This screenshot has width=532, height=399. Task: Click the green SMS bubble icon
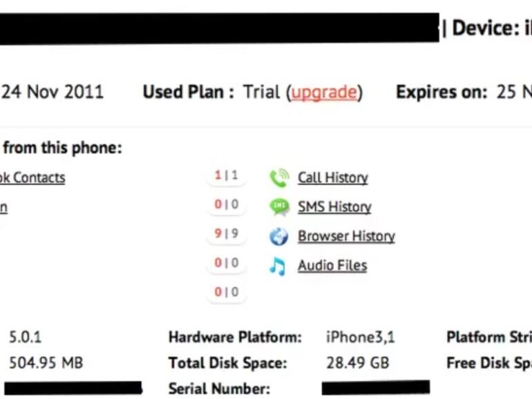point(279,207)
